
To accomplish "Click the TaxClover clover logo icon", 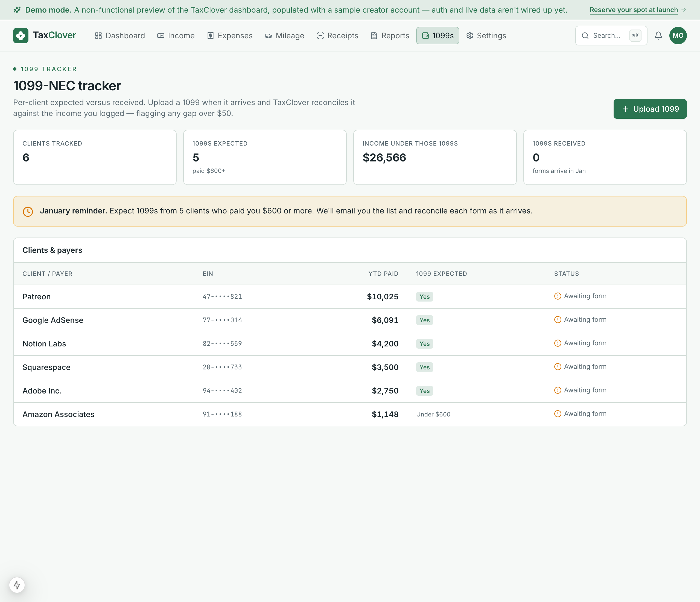I will (21, 36).
